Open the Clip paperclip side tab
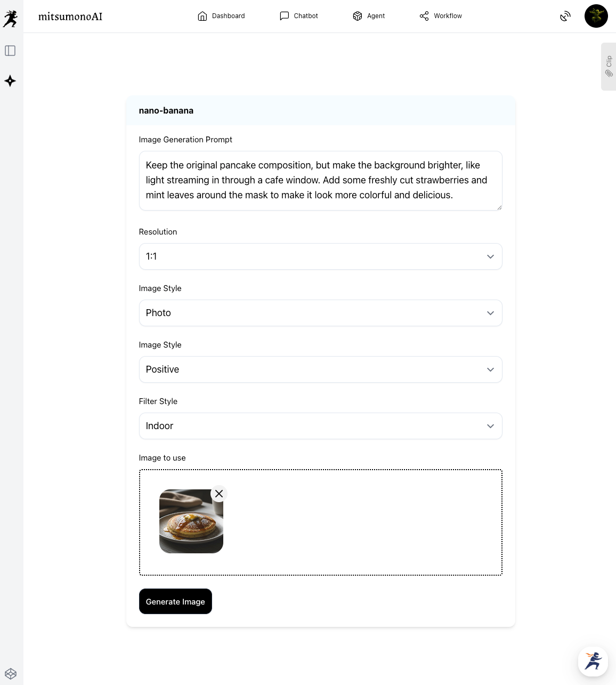 [609, 67]
